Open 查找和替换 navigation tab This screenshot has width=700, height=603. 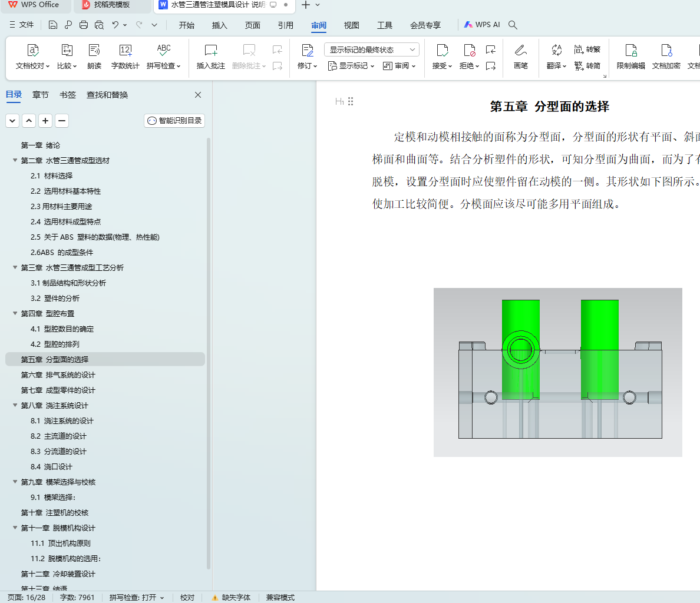107,95
